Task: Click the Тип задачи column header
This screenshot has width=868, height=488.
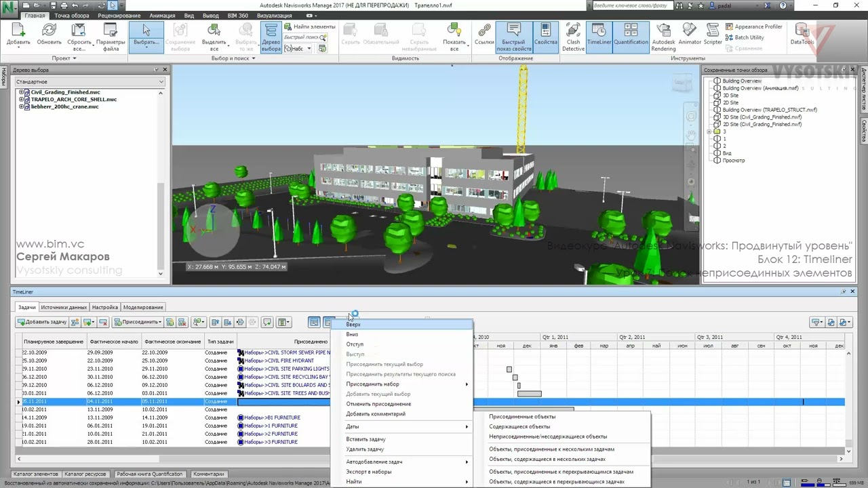Action: (220, 342)
